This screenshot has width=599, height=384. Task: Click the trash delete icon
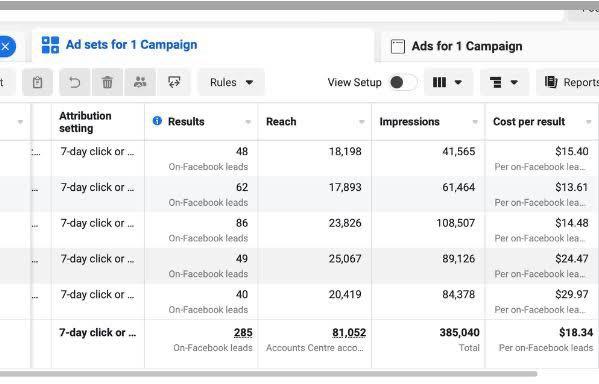click(107, 82)
